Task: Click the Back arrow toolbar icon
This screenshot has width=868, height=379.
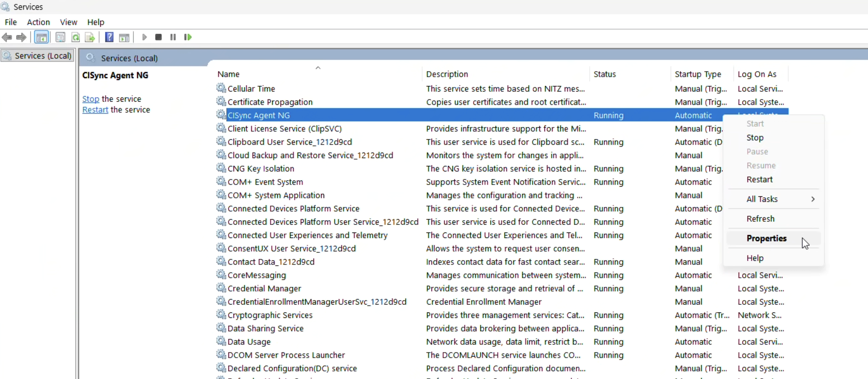Action: (7, 37)
